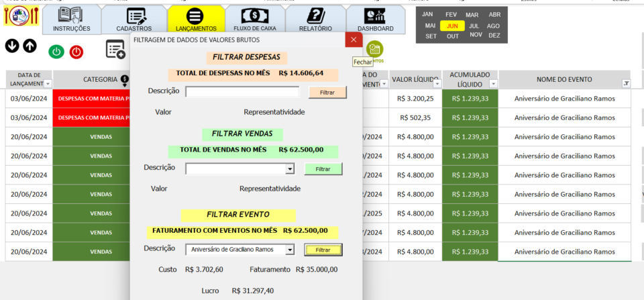Click Filtrar button under Filtrar Despesas
This screenshot has height=300, width=644.
pyautogui.click(x=327, y=92)
